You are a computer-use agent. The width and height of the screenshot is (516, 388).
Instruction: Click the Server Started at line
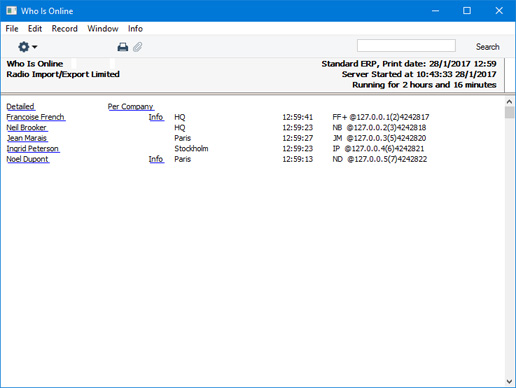(x=419, y=74)
